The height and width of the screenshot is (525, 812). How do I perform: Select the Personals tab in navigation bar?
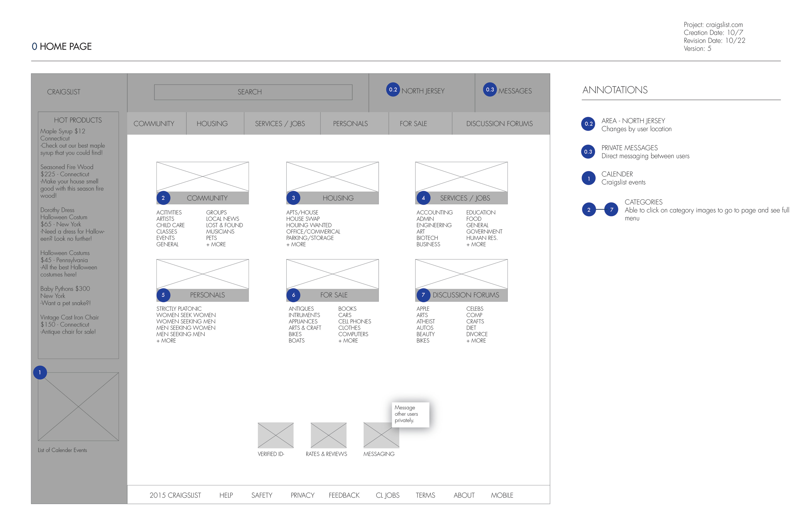click(x=354, y=123)
